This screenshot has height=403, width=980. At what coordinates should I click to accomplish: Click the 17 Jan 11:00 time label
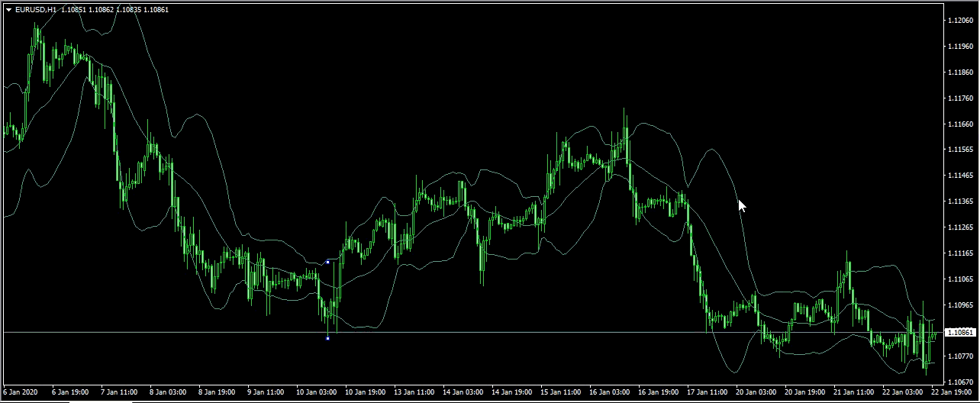pos(709,392)
